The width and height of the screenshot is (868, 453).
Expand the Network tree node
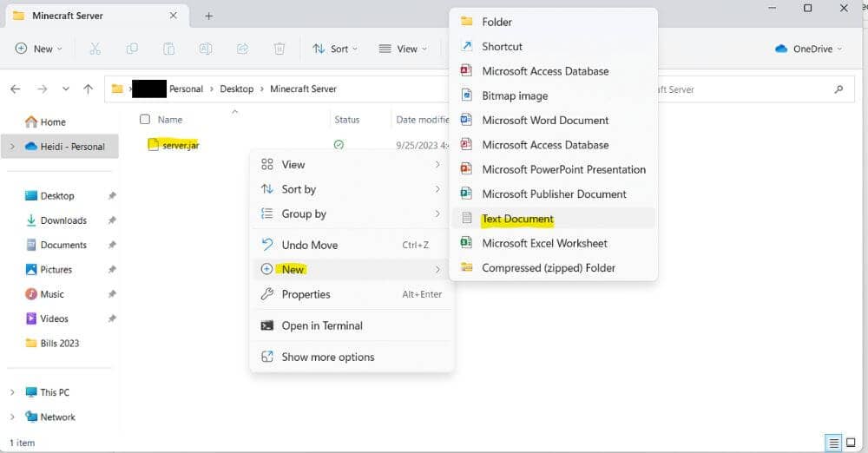point(12,417)
